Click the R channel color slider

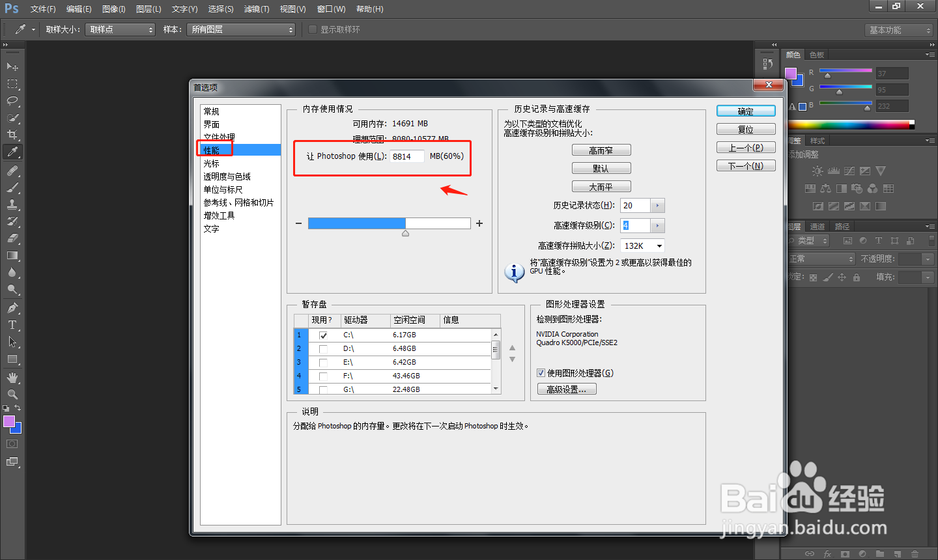click(x=846, y=70)
